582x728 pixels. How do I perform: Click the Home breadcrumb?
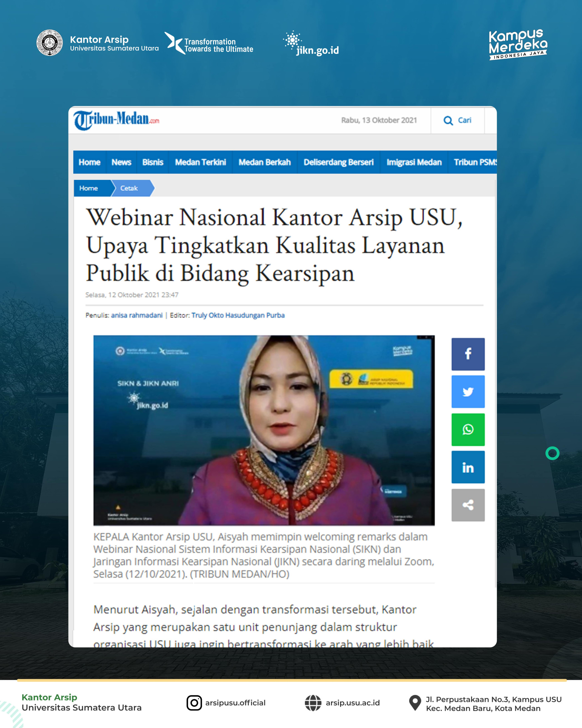pos(89,188)
